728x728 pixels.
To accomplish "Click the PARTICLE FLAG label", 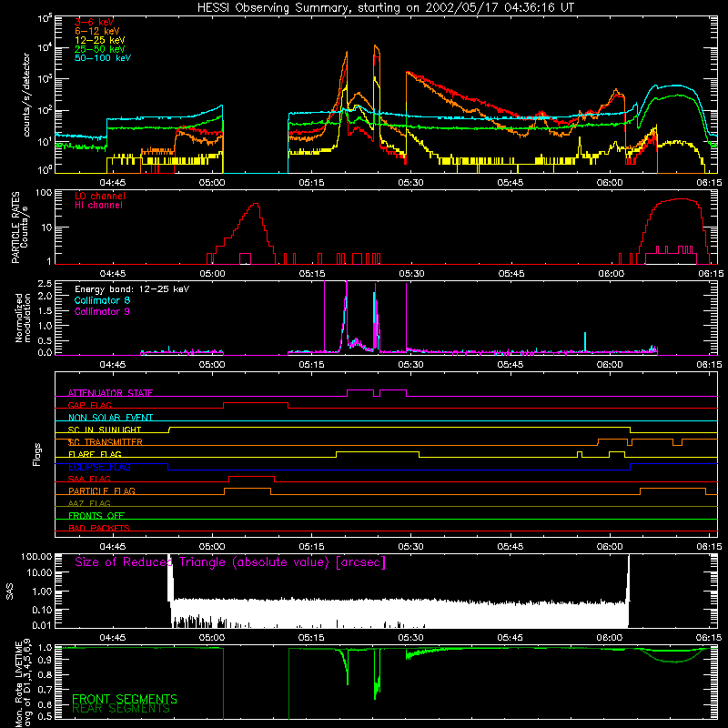I will pyautogui.click(x=102, y=490).
